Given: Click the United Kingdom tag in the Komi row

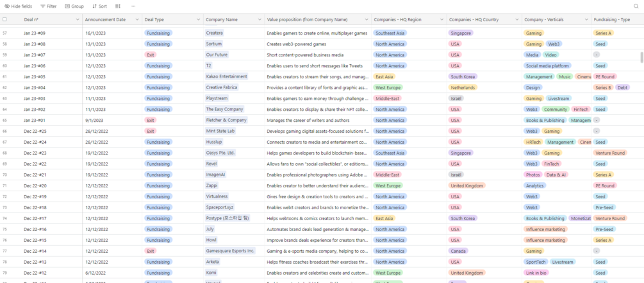Looking at the screenshot, I should 467,273.
